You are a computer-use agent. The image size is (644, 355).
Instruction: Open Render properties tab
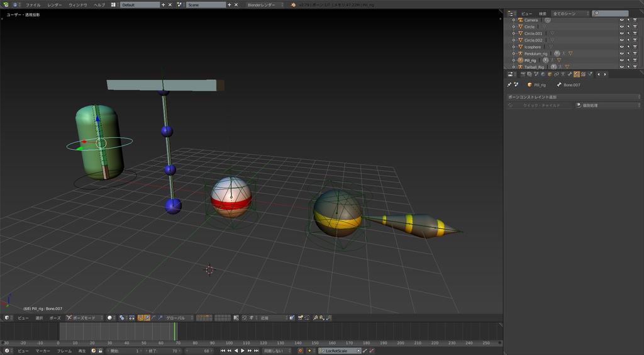[523, 74]
